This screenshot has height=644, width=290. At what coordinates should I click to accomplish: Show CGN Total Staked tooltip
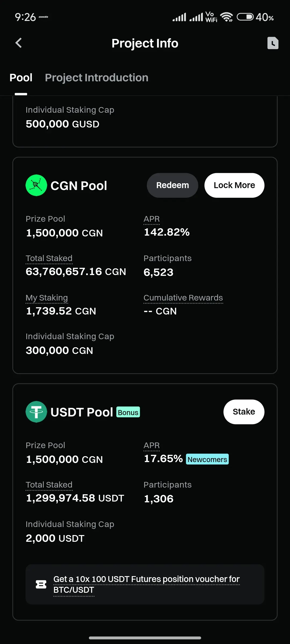click(x=49, y=258)
